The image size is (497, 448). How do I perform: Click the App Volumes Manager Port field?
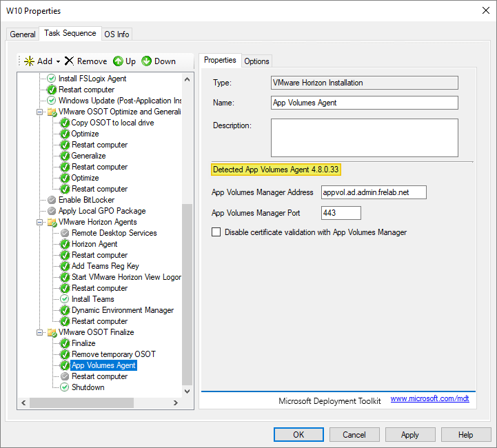click(x=341, y=213)
